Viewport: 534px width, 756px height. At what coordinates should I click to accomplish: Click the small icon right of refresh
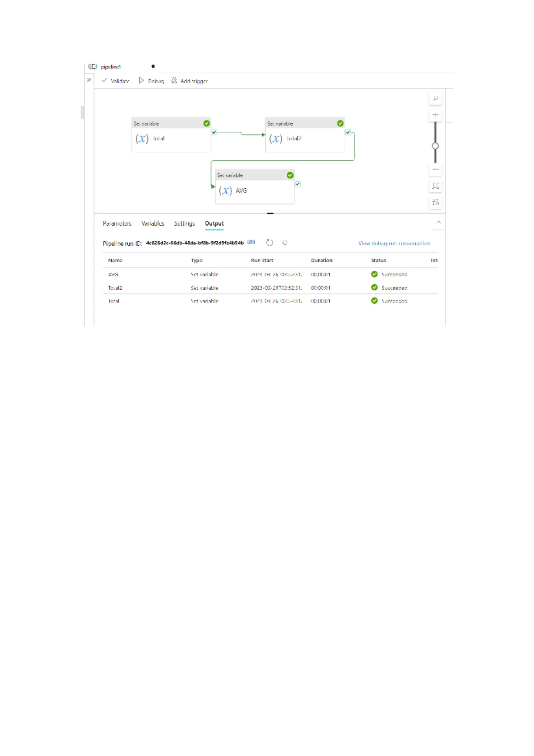click(x=285, y=243)
